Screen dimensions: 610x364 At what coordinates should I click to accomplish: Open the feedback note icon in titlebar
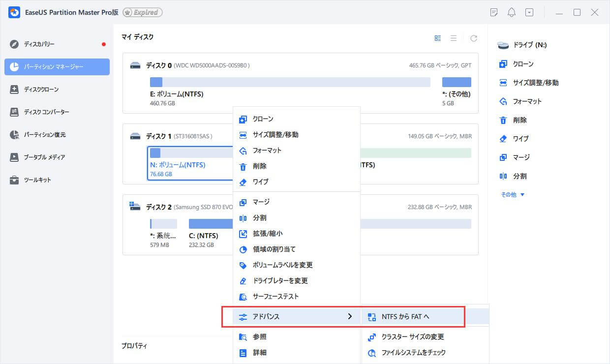click(x=494, y=12)
